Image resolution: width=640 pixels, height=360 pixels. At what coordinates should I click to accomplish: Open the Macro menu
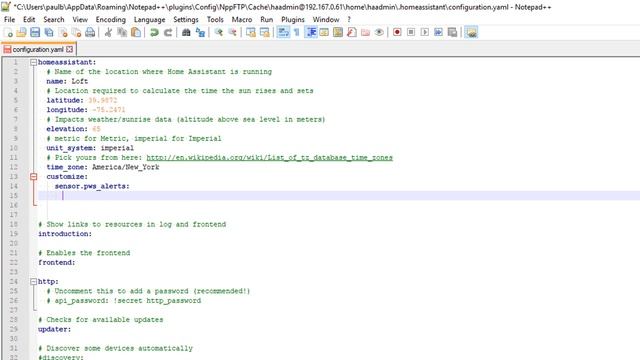coord(242,19)
